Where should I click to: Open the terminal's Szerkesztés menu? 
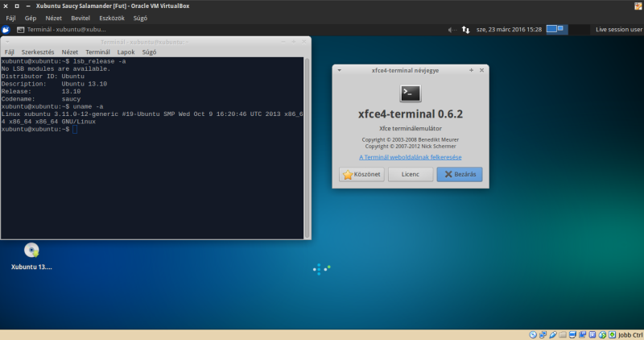(38, 52)
